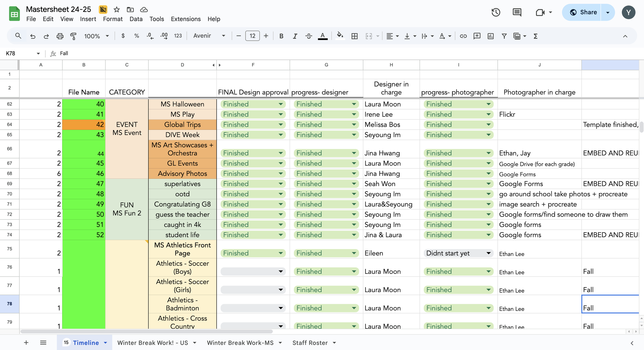
Task: Click the functions sigma icon
Action: click(536, 36)
